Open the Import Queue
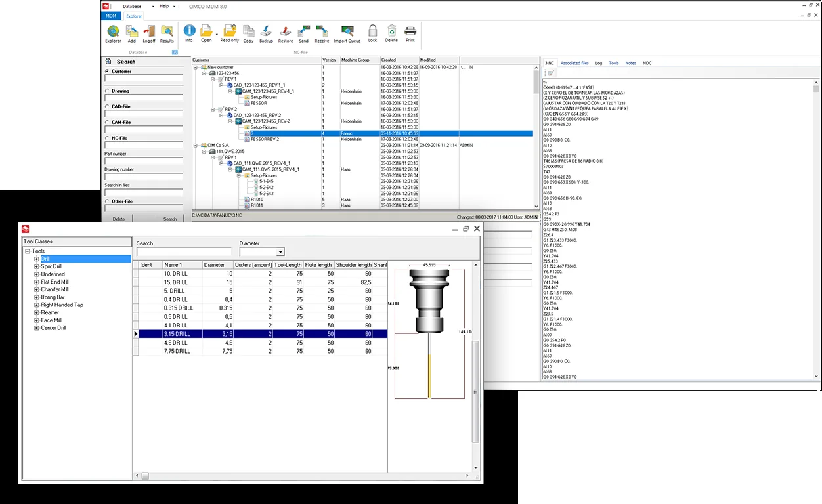Image resolution: width=822 pixels, height=504 pixels. pos(347,33)
